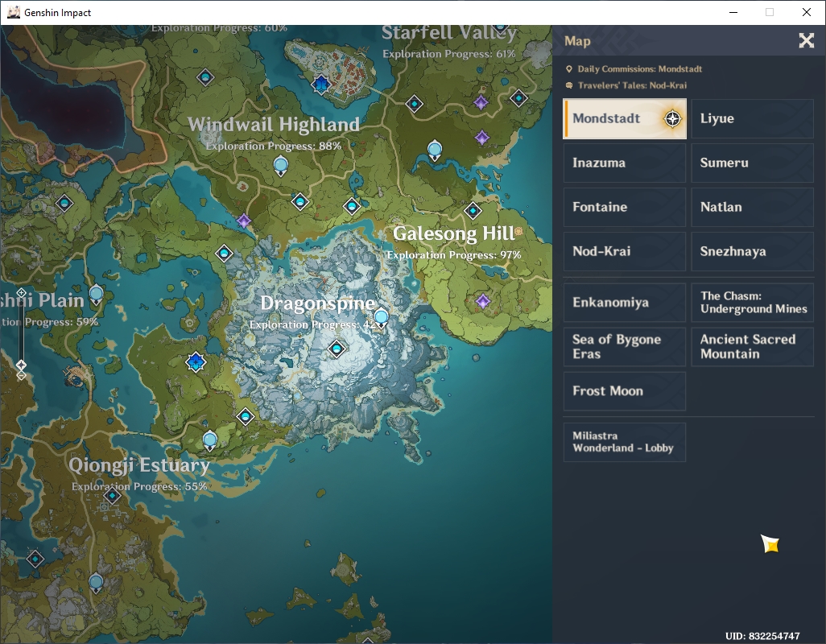
Task: Open the Sumeru map
Action: [x=752, y=163]
